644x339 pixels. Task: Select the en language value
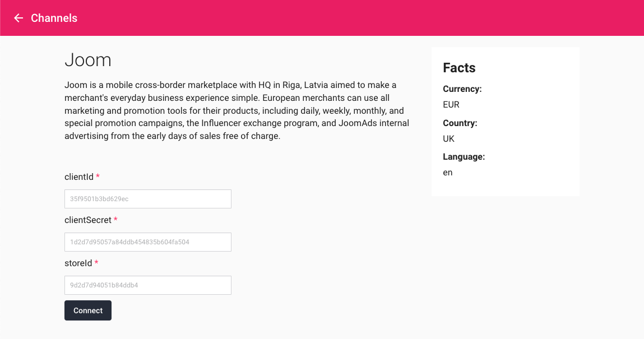click(x=448, y=173)
